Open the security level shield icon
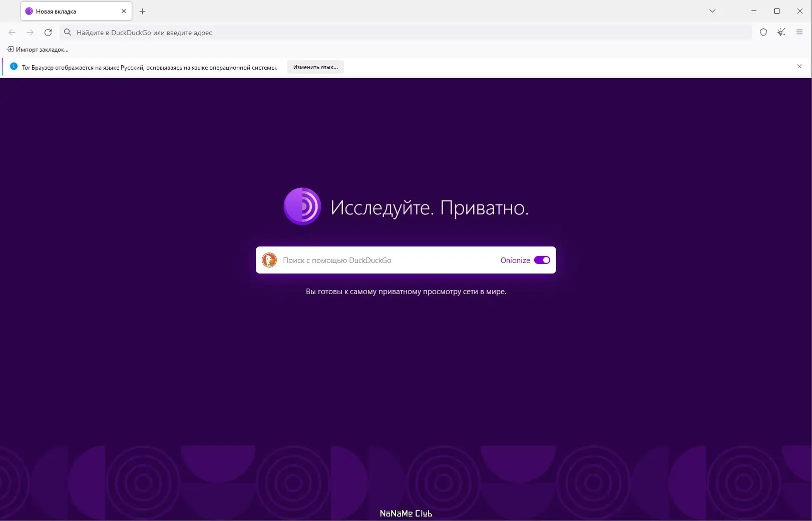This screenshot has width=812, height=521. [763, 33]
